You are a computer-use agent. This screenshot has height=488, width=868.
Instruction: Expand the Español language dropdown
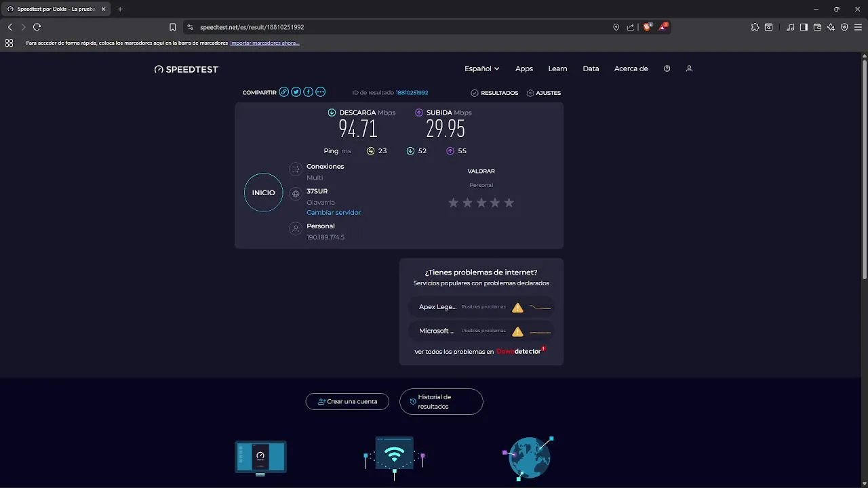481,68
